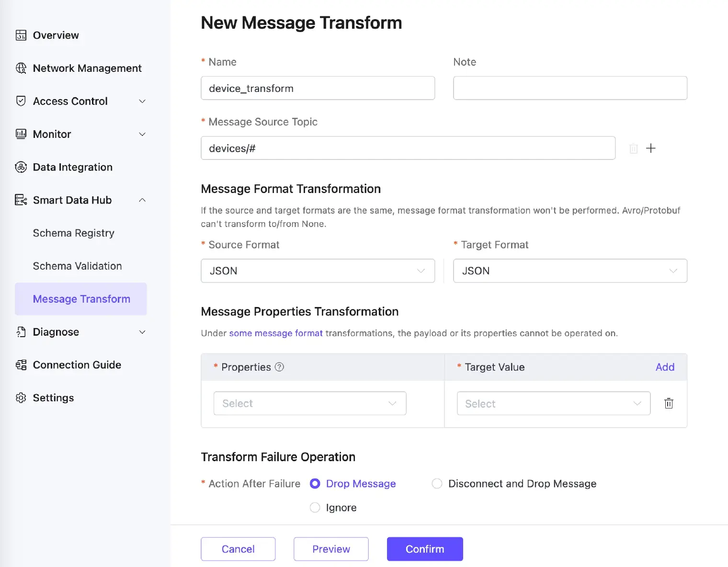
Task: Delete the devices/# topic with trash icon
Action: point(634,148)
